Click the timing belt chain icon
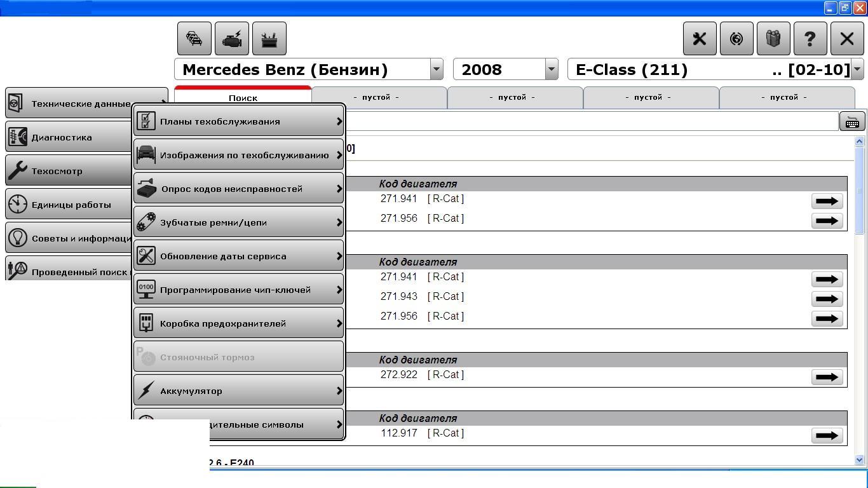Image resolution: width=868 pixels, height=488 pixels. click(x=146, y=222)
